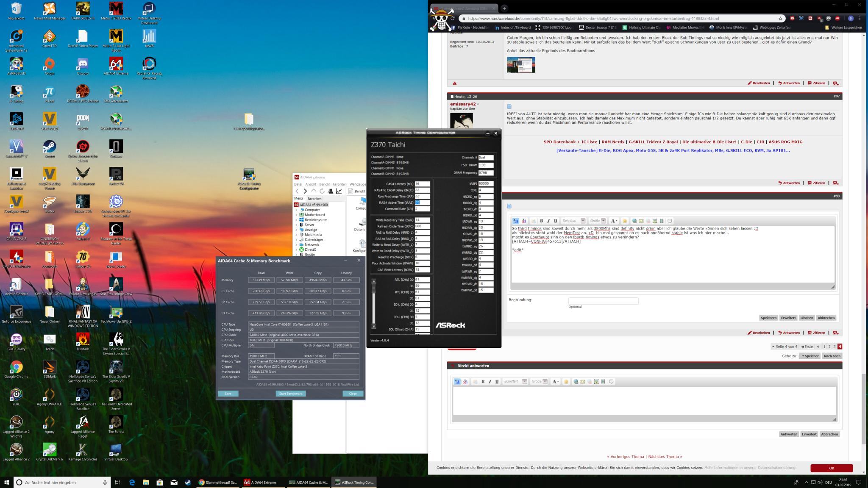Expand Motherboard node in AIDA64 tree
This screenshot has height=488, width=868.
click(296, 215)
